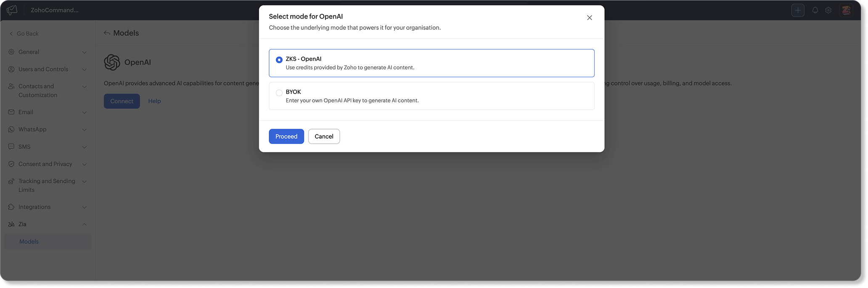This screenshot has height=288, width=868.
Task: Click the back arrow beside Models heading
Action: click(107, 33)
